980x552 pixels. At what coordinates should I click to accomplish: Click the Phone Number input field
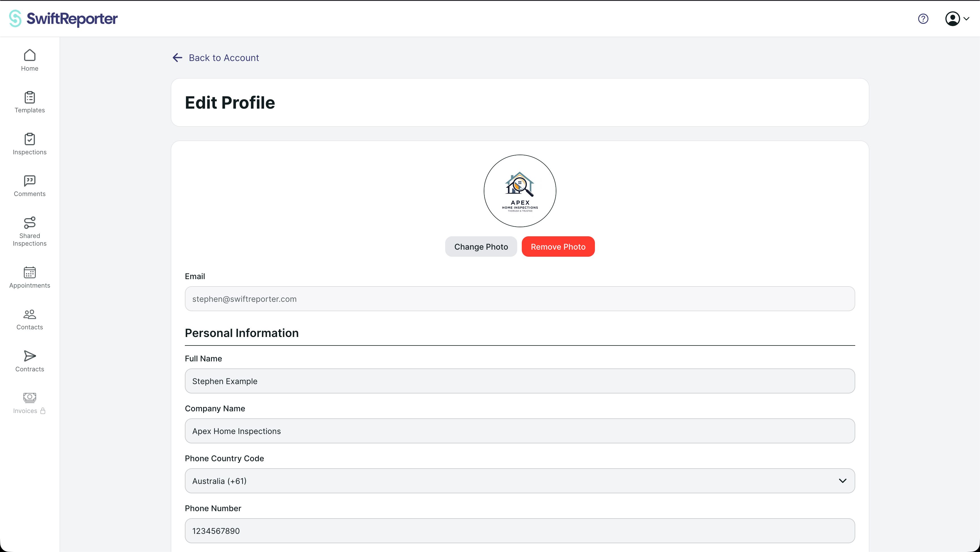[520, 531]
